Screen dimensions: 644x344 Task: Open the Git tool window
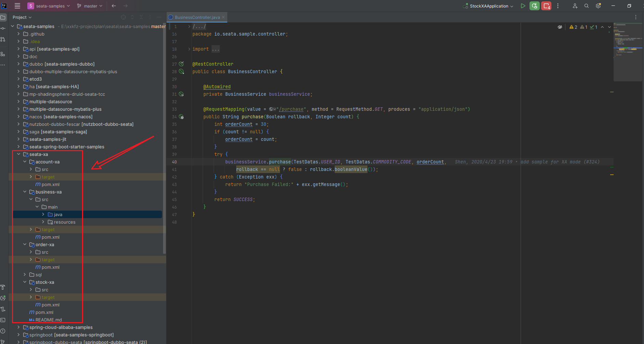click(x=3, y=341)
